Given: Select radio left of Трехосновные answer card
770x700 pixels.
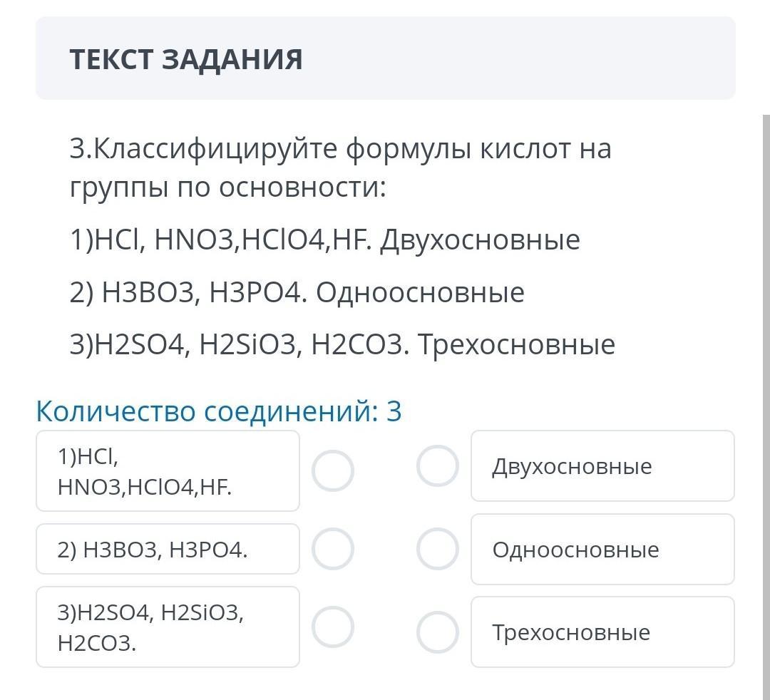Looking at the screenshot, I should (437, 632).
